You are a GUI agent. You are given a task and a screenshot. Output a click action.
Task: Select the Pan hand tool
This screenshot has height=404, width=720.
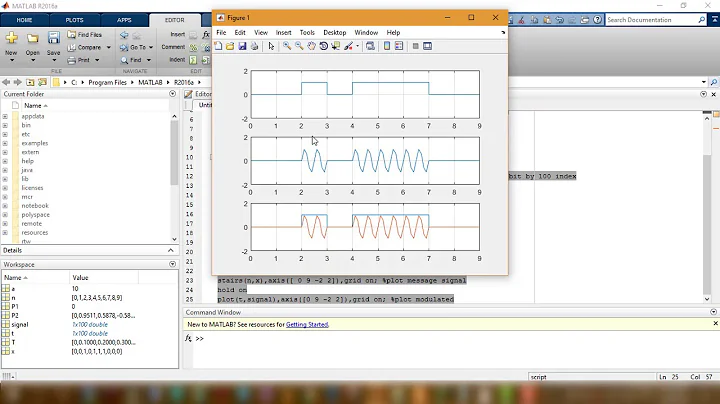[311, 46]
